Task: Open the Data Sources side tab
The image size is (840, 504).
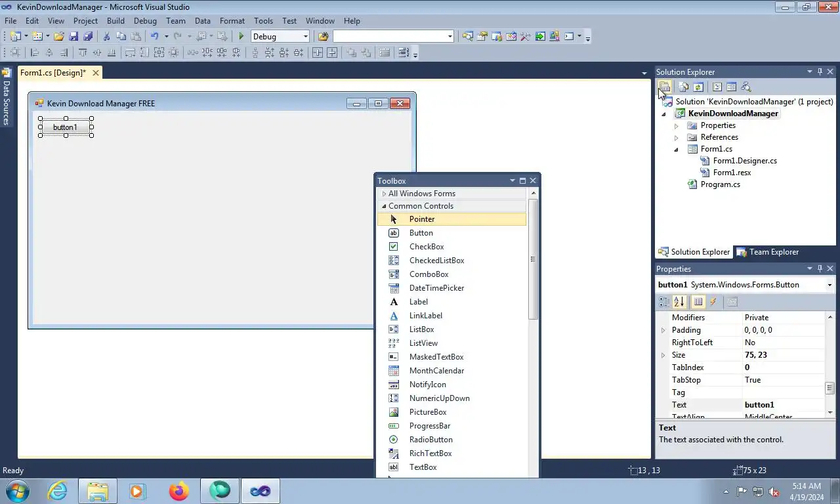Action: point(7,96)
